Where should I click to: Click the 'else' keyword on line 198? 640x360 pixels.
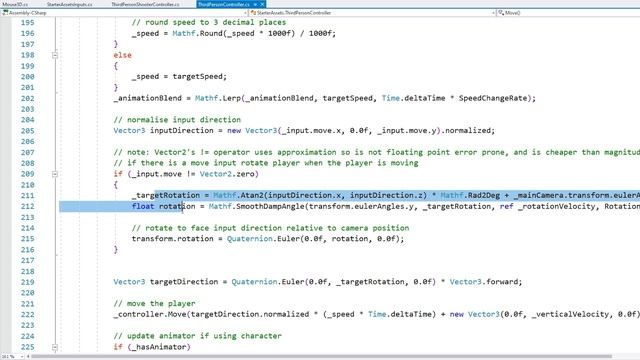coord(122,55)
